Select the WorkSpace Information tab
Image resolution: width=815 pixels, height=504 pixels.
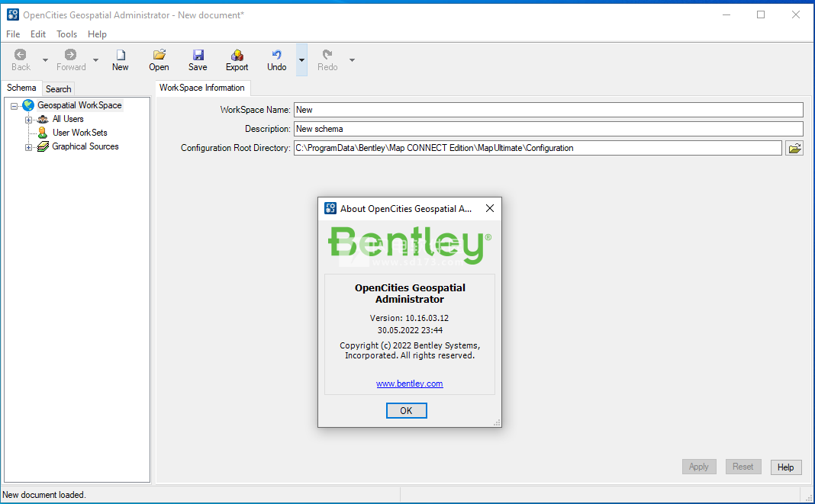coord(202,88)
